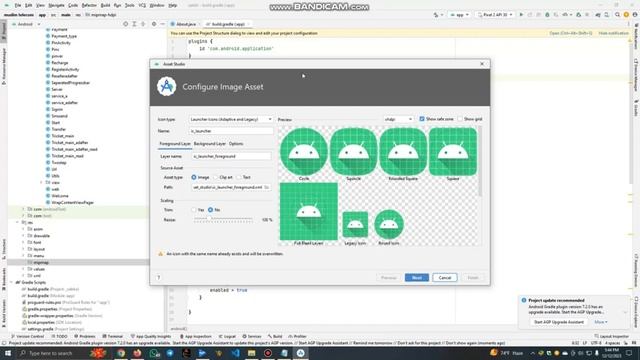
Task: Open the Version Control tool window
Action: 27,336
